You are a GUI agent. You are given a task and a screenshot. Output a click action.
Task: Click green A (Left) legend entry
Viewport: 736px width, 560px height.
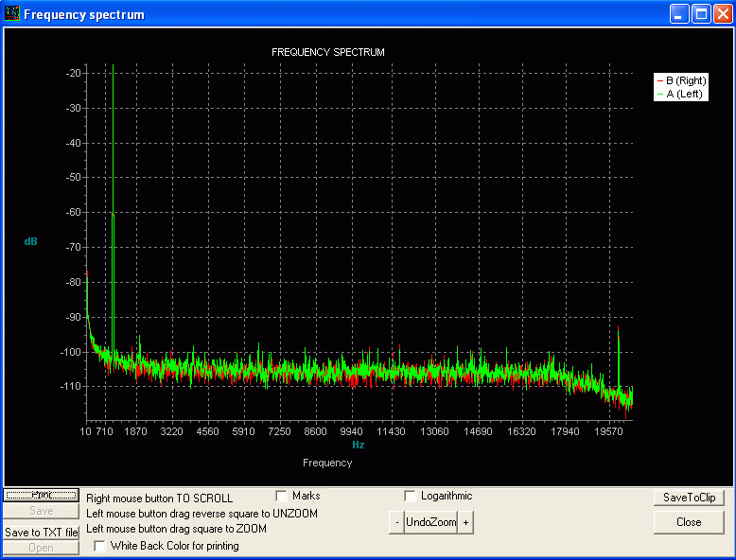679,94
